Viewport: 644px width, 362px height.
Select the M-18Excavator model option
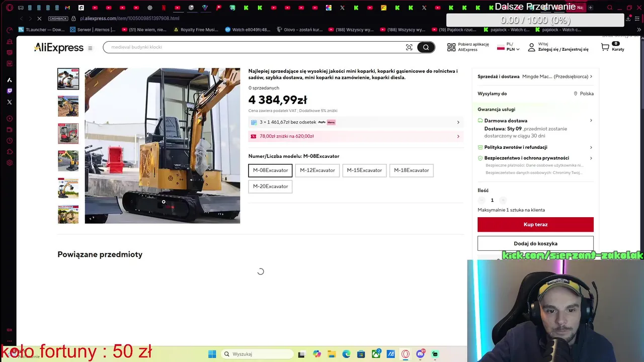tap(412, 170)
